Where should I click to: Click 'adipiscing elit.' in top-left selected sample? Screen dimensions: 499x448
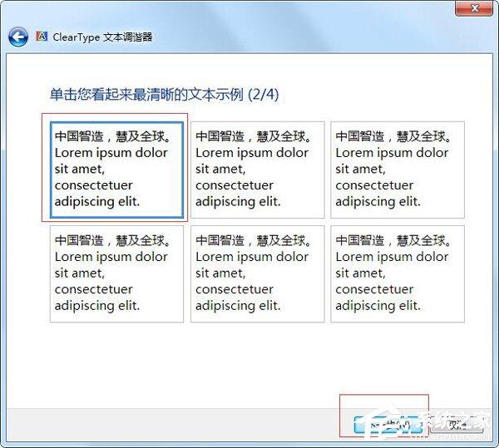tap(97, 201)
